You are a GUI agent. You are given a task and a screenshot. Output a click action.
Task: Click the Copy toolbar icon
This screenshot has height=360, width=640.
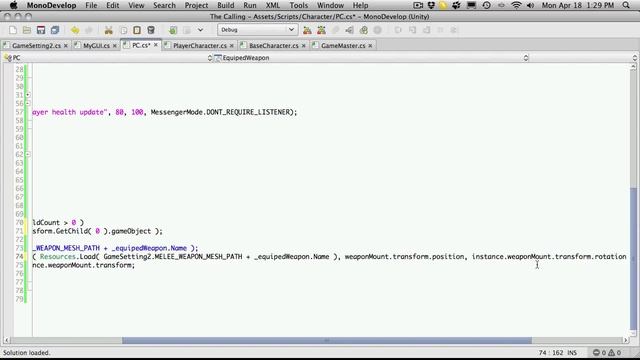[123, 30]
